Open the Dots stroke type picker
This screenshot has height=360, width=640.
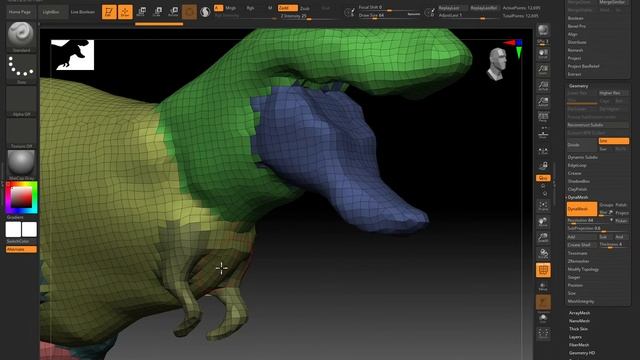point(21,69)
